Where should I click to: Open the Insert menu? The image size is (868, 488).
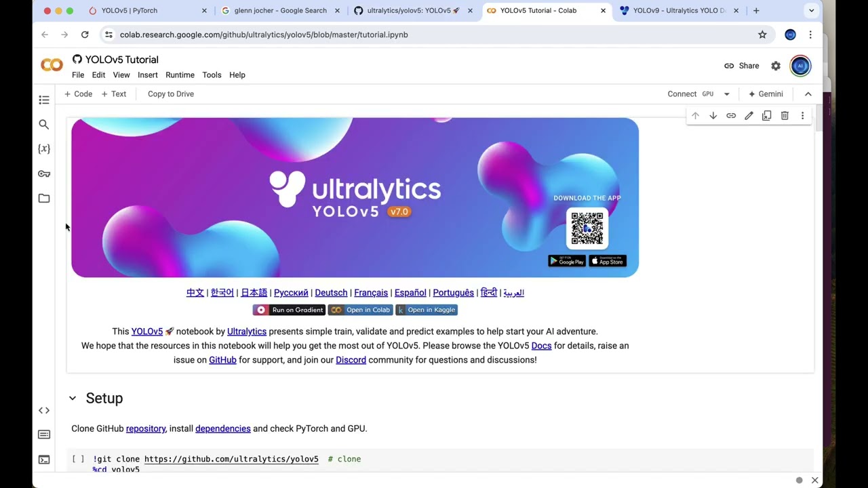[x=147, y=75]
